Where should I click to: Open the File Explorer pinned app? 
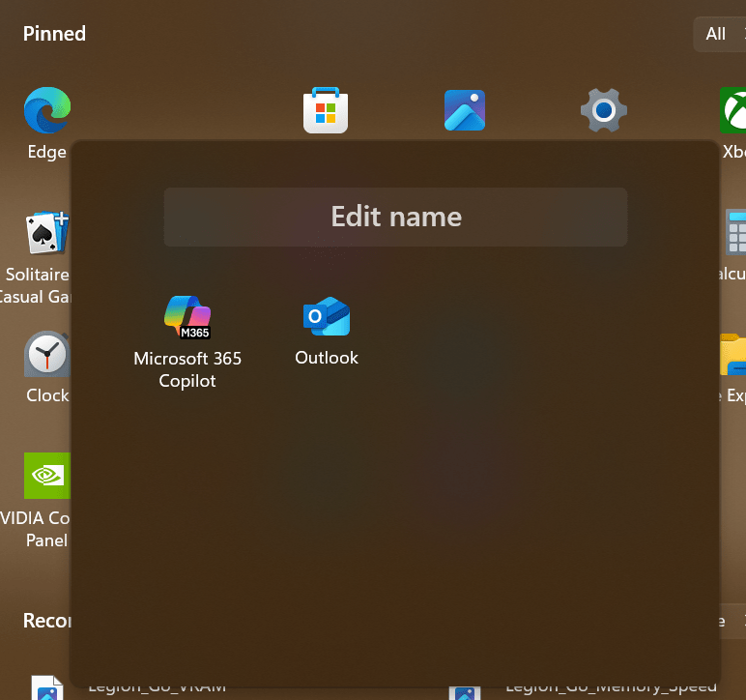(735, 356)
